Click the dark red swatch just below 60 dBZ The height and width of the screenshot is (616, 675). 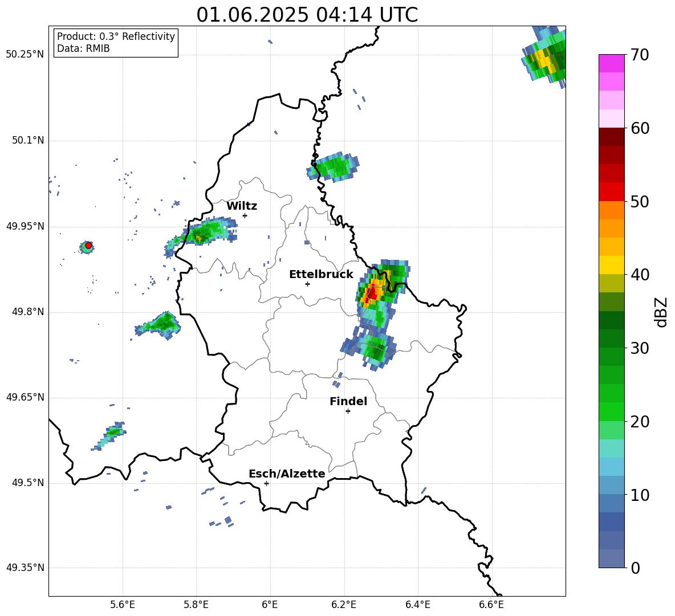click(x=612, y=137)
